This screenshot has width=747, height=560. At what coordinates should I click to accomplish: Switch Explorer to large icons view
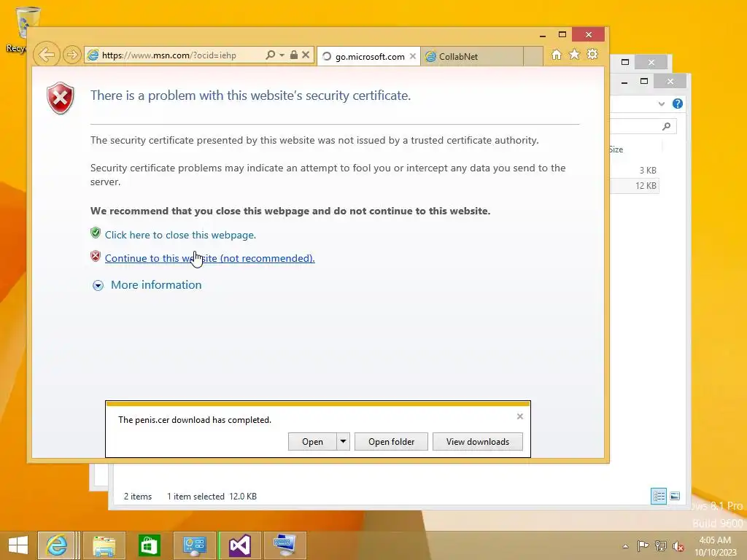point(675,496)
